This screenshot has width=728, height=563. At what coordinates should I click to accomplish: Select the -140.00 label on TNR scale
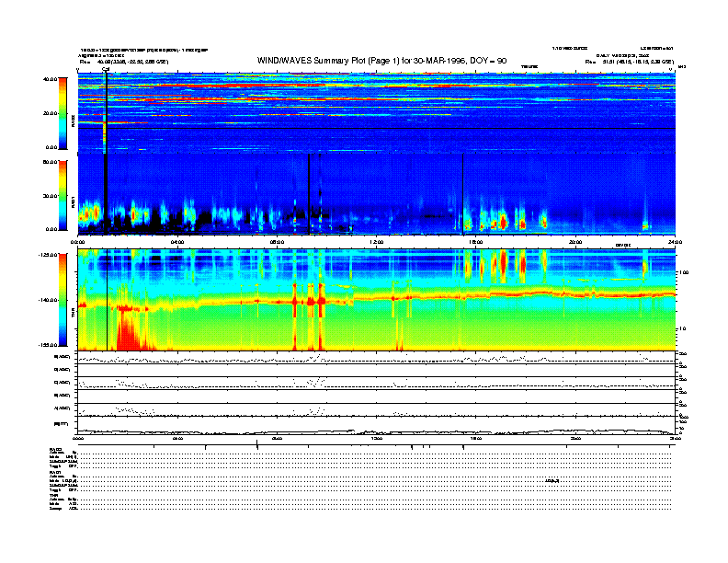tap(48, 300)
